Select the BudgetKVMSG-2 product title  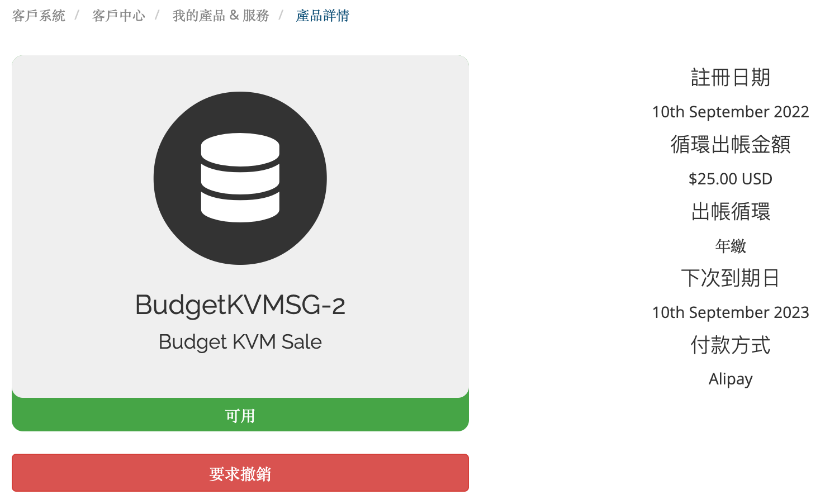tap(240, 305)
